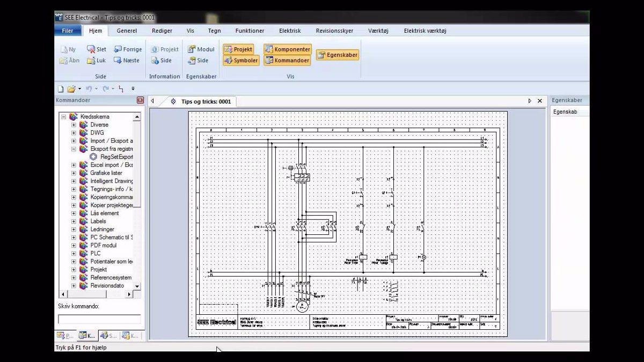Close the Tips og tricks document tab

tap(540, 101)
